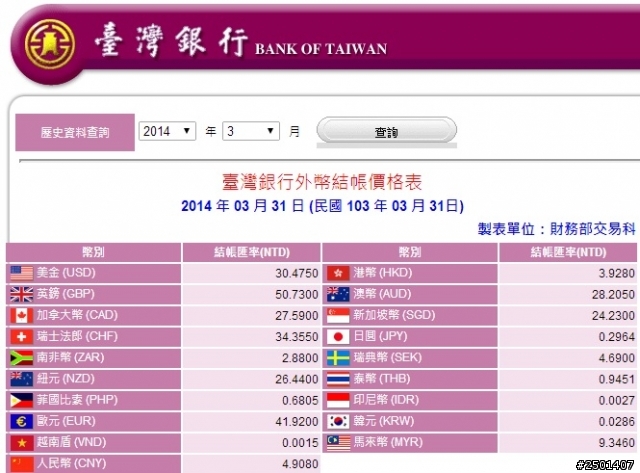The image size is (640, 473).
Task: Click the ZAR South African flag icon
Action: 22,358
